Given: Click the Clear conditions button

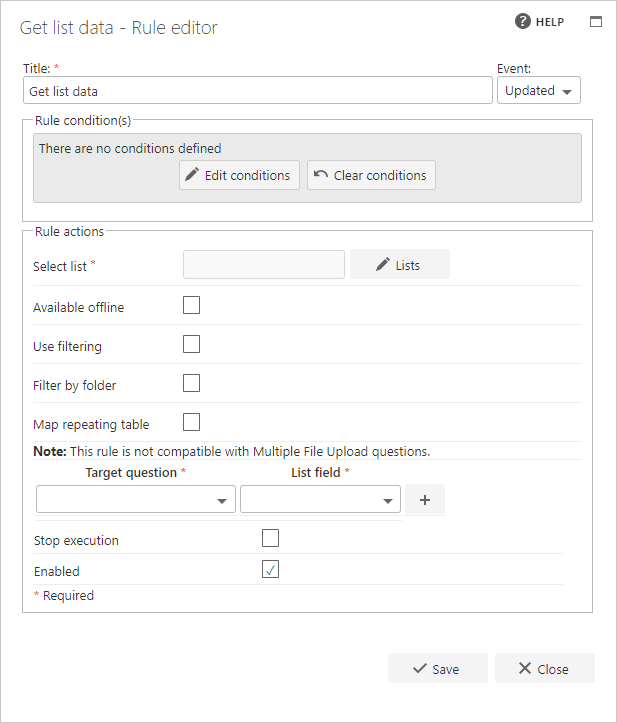Looking at the screenshot, I should click(x=371, y=175).
